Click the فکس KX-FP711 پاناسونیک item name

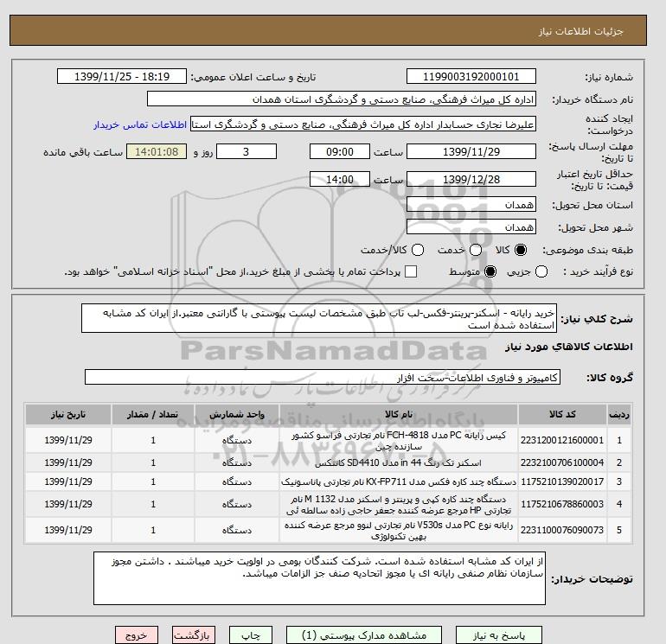pos(399,481)
